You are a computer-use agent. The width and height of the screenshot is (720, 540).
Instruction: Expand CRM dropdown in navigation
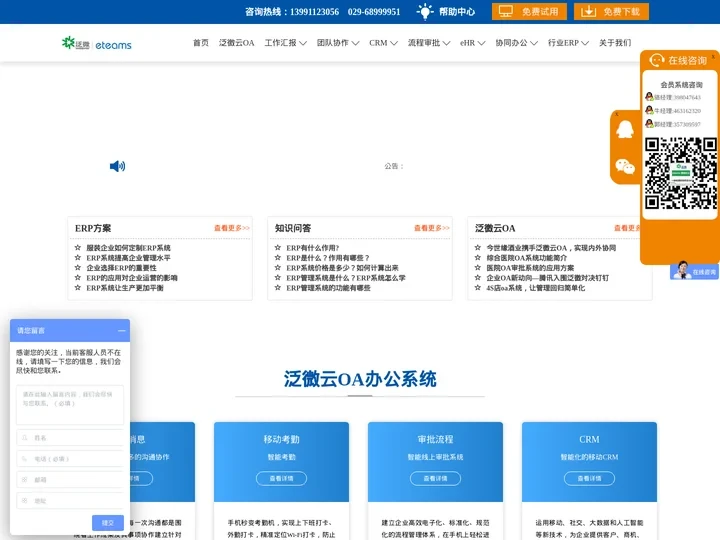pyautogui.click(x=383, y=43)
